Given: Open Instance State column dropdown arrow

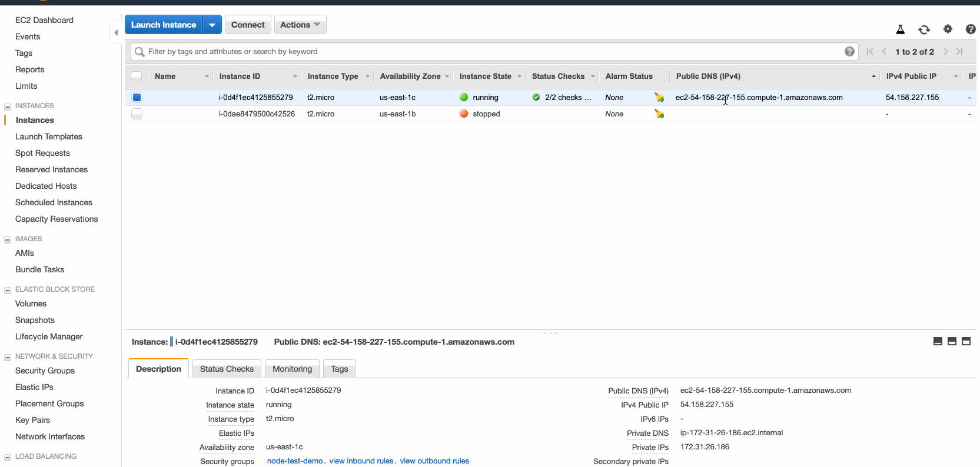Looking at the screenshot, I should click(x=519, y=76).
